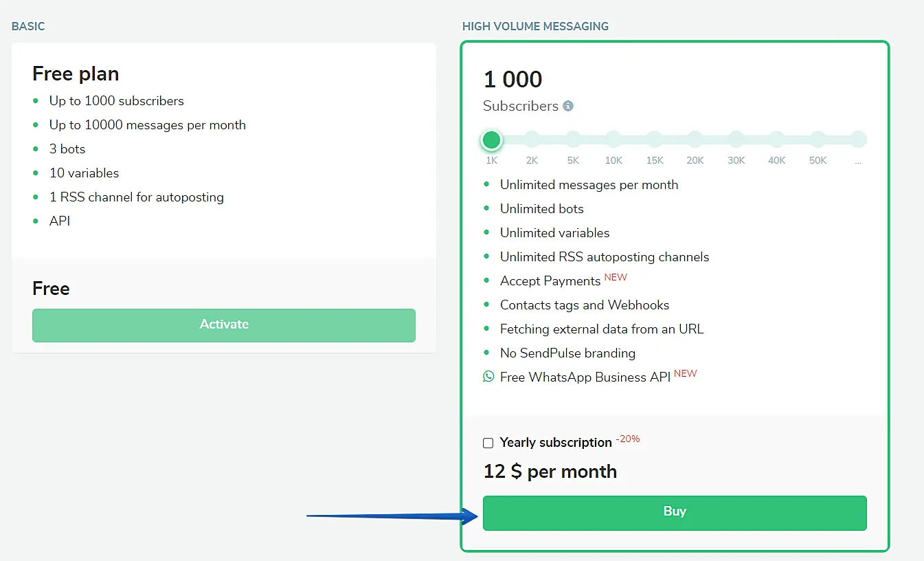Screen dimensions: 924x561
Task: Enable the Yearly subscription checkbox
Action: coord(488,443)
